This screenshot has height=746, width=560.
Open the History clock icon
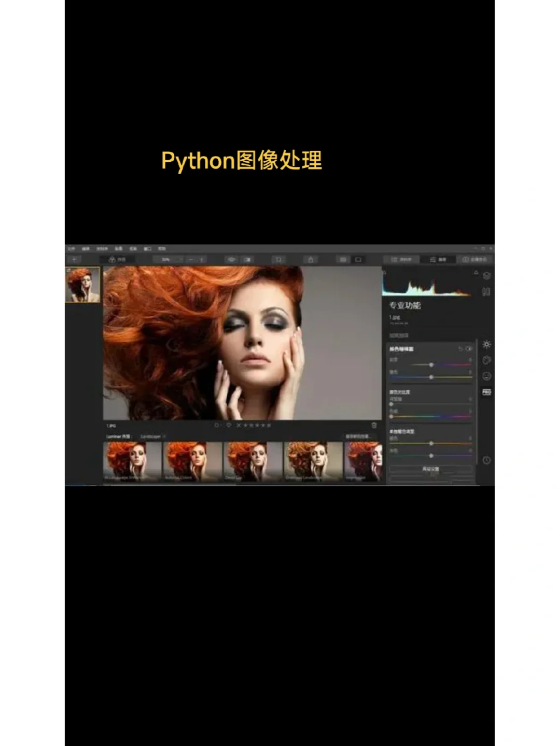click(486, 460)
